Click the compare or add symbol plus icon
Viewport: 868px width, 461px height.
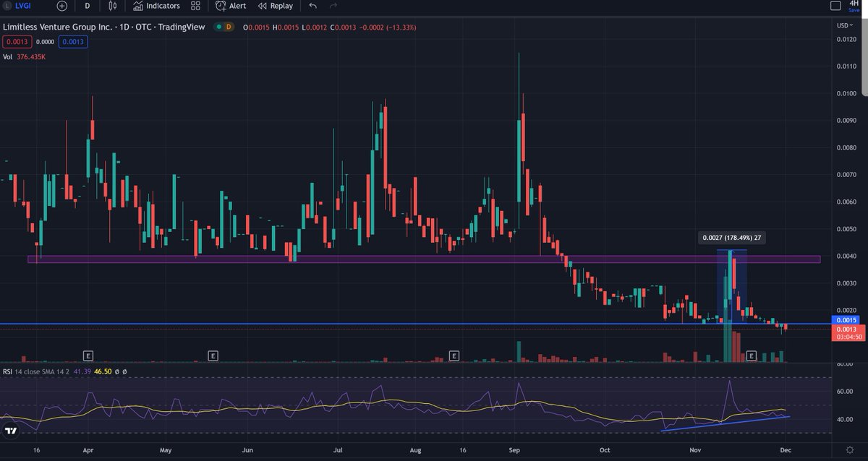pyautogui.click(x=62, y=6)
